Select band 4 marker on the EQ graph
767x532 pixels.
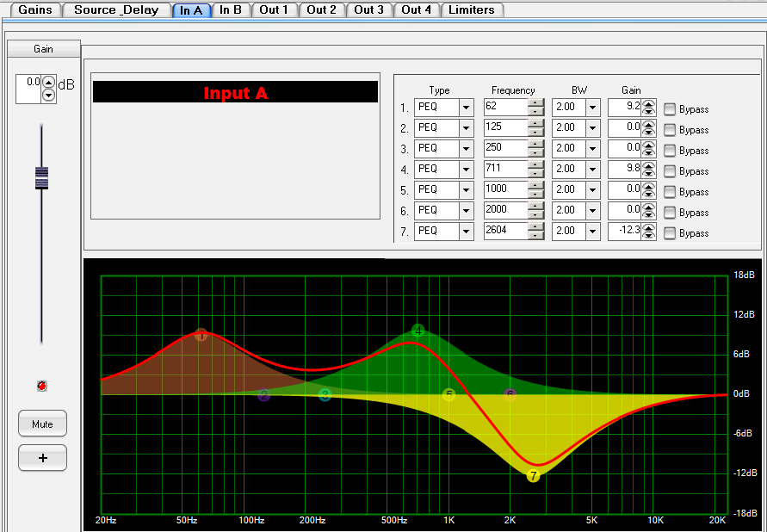click(418, 330)
